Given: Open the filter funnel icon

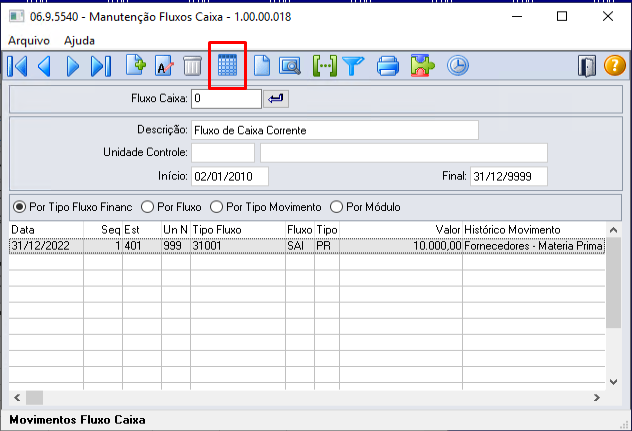Looking at the screenshot, I should click(353, 66).
